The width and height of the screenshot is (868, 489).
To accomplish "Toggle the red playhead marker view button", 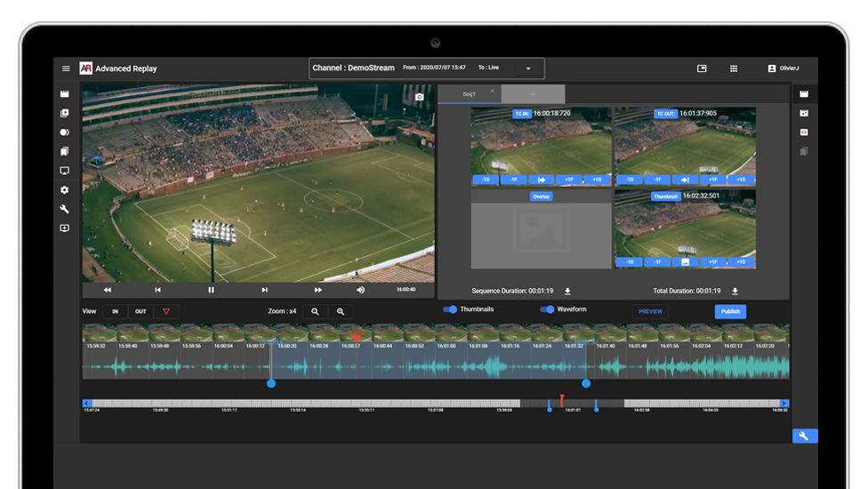I will (165, 312).
